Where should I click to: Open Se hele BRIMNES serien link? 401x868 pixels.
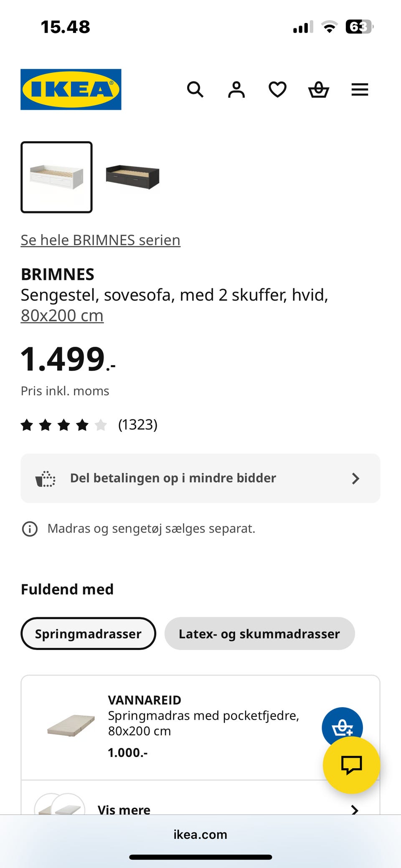(101, 240)
